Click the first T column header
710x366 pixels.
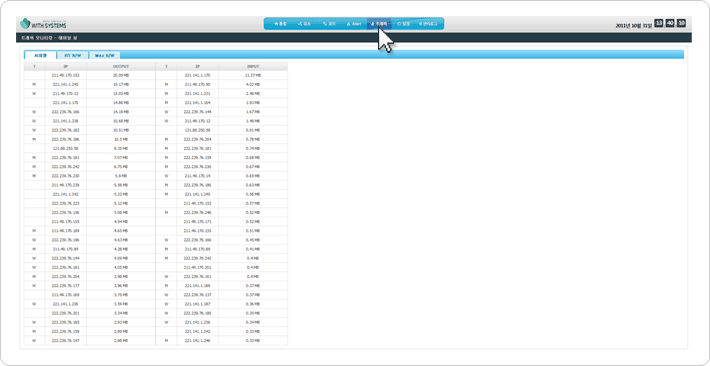coord(34,66)
